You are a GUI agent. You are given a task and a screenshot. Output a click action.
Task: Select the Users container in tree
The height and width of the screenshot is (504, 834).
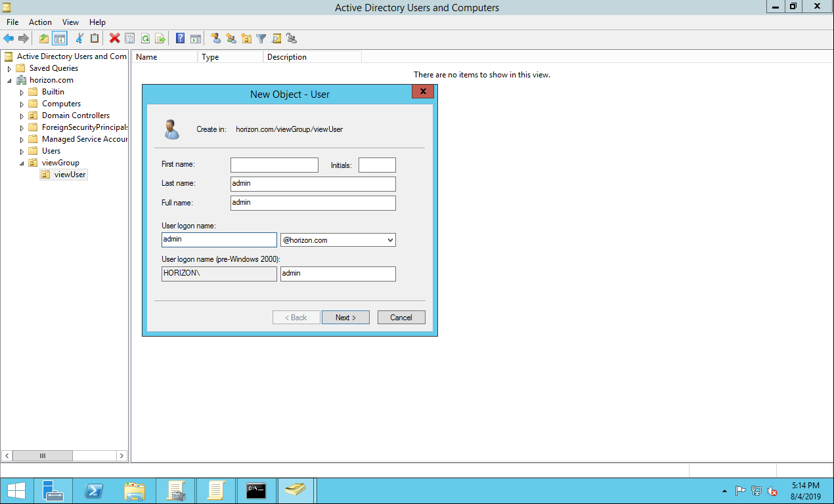click(x=51, y=151)
